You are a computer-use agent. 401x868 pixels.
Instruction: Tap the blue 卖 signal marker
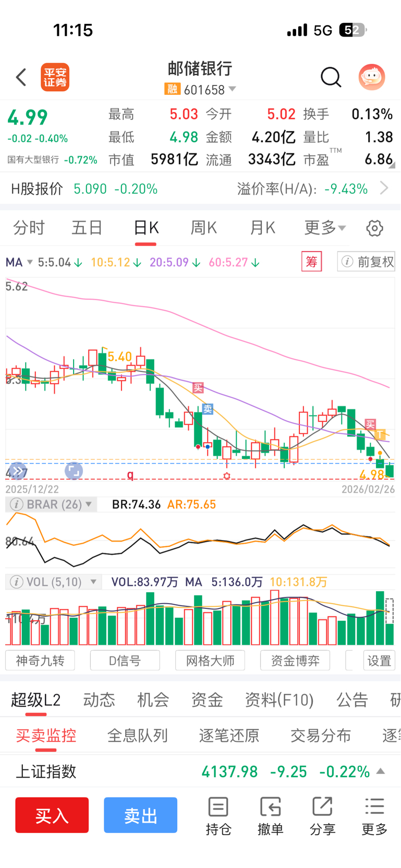click(208, 409)
